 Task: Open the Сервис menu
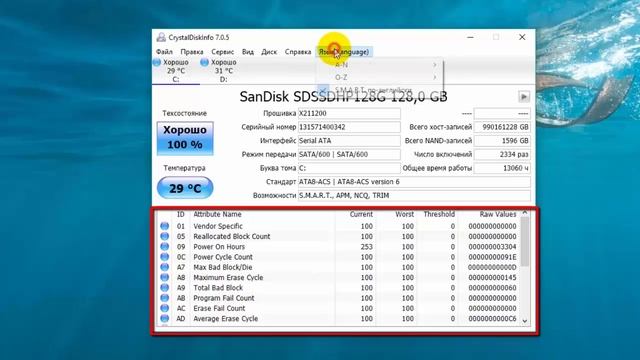pos(222,52)
